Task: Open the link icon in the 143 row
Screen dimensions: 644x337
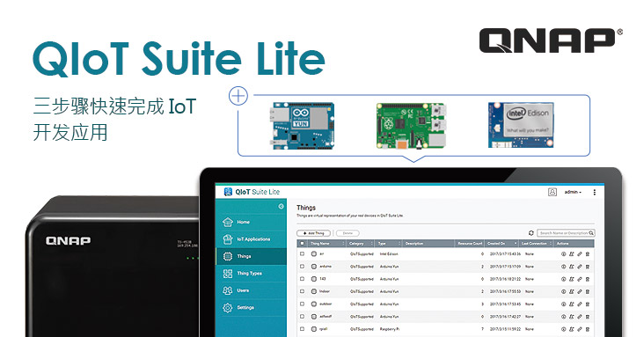Action: click(580, 279)
